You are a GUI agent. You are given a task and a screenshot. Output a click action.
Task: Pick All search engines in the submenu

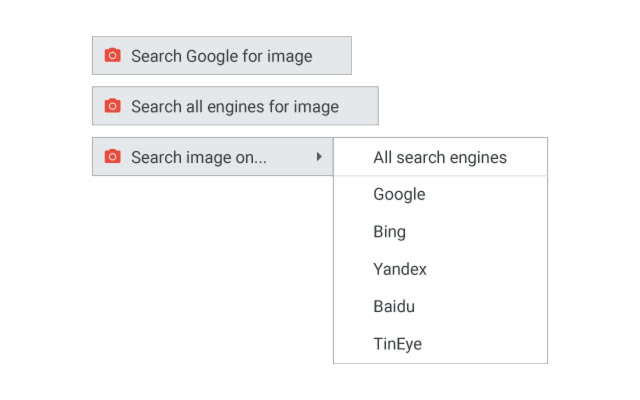coord(440,157)
